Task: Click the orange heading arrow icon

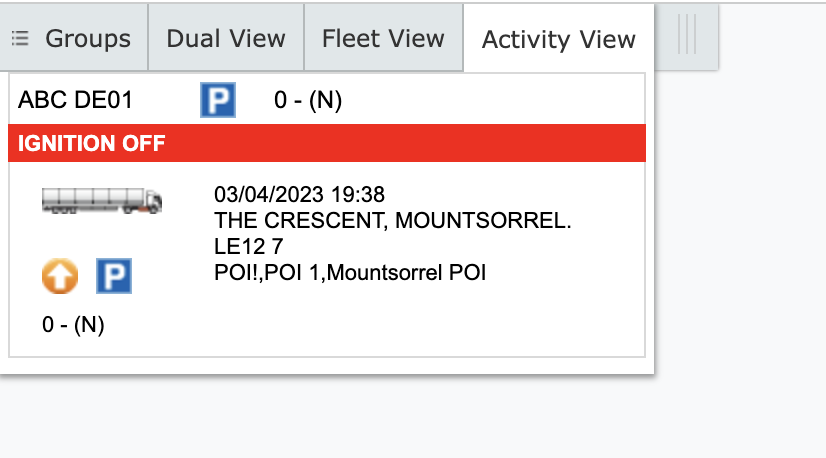Action: 60,276
